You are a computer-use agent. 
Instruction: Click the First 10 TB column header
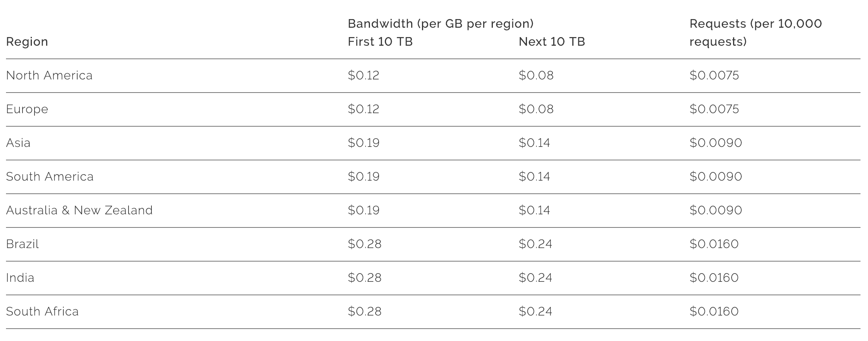coord(380,42)
